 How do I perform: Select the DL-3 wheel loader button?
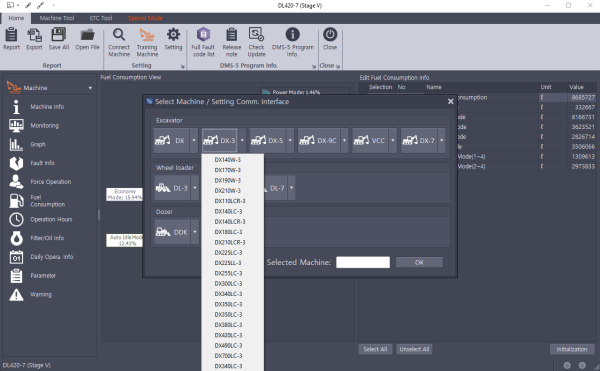172,188
